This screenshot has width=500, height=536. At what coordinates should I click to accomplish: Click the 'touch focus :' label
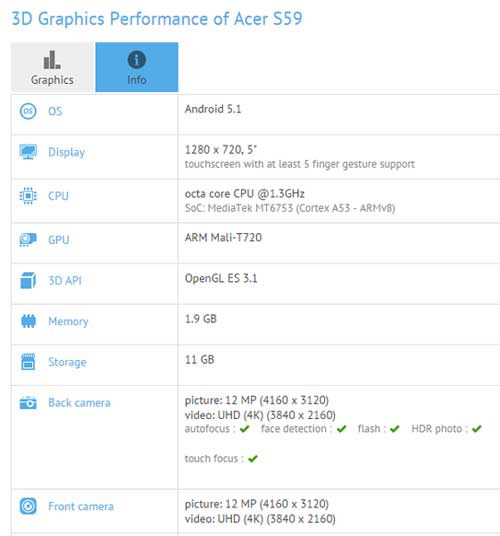(x=214, y=459)
